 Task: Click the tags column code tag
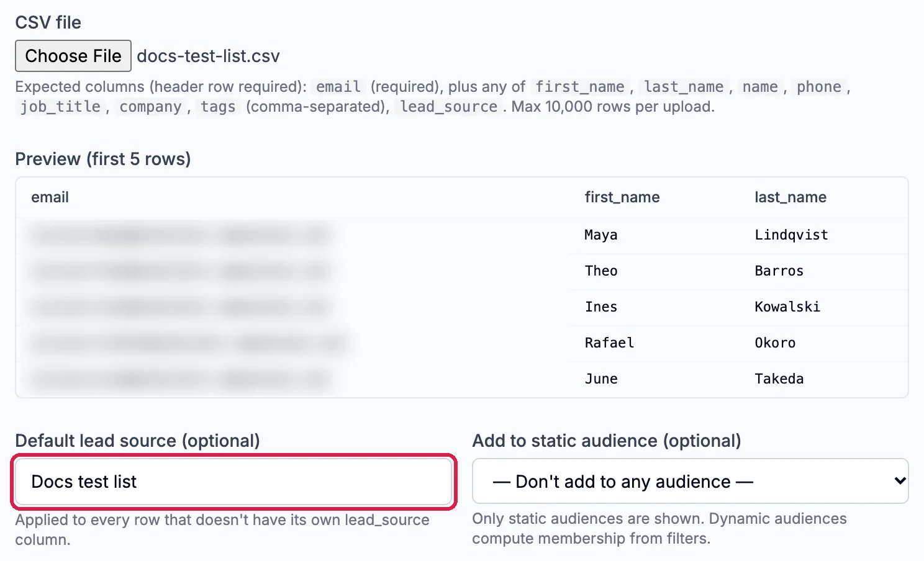coord(218,107)
